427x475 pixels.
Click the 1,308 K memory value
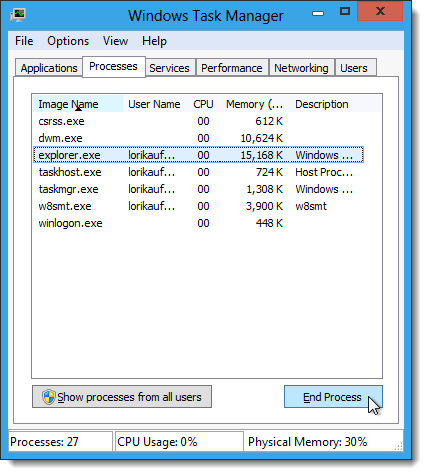pos(265,189)
